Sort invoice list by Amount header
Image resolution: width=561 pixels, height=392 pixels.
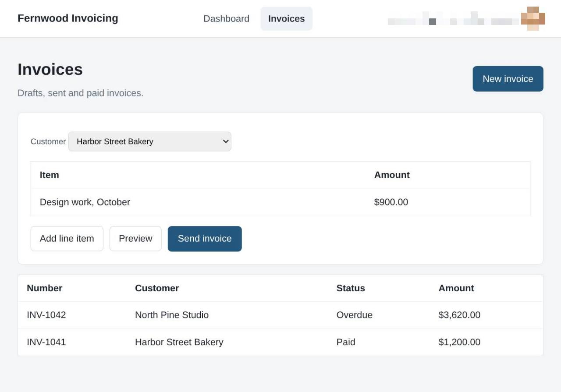pos(456,288)
